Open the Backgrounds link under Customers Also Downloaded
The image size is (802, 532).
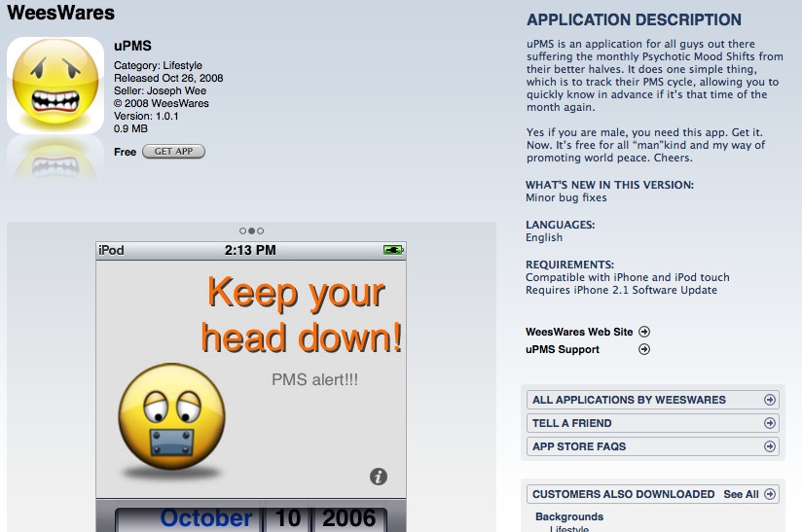(568, 516)
